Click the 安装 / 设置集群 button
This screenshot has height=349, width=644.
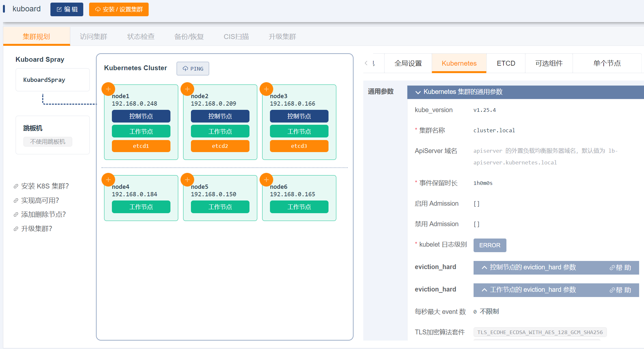click(x=119, y=9)
